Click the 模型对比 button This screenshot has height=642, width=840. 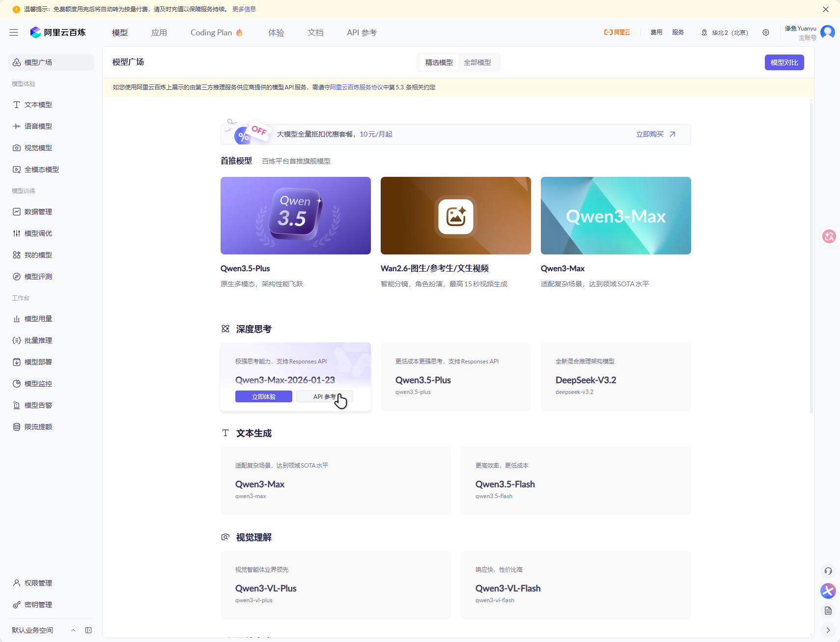(x=784, y=62)
